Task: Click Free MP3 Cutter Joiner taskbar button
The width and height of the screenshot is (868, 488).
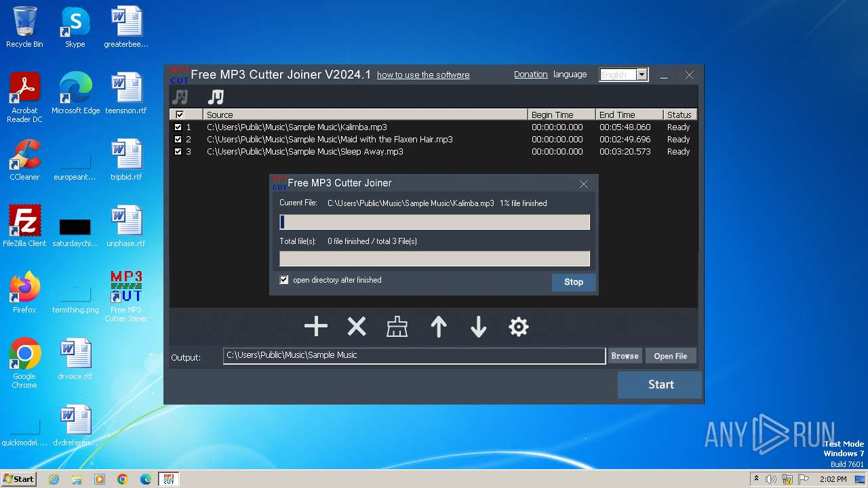Action: click(x=169, y=479)
